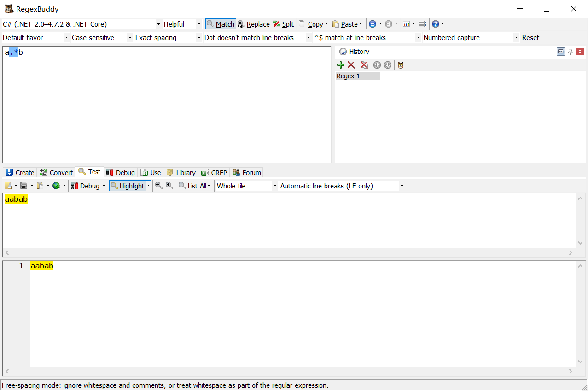Click the History panel float/maximize icon
The height and width of the screenshot is (391, 588).
point(560,52)
